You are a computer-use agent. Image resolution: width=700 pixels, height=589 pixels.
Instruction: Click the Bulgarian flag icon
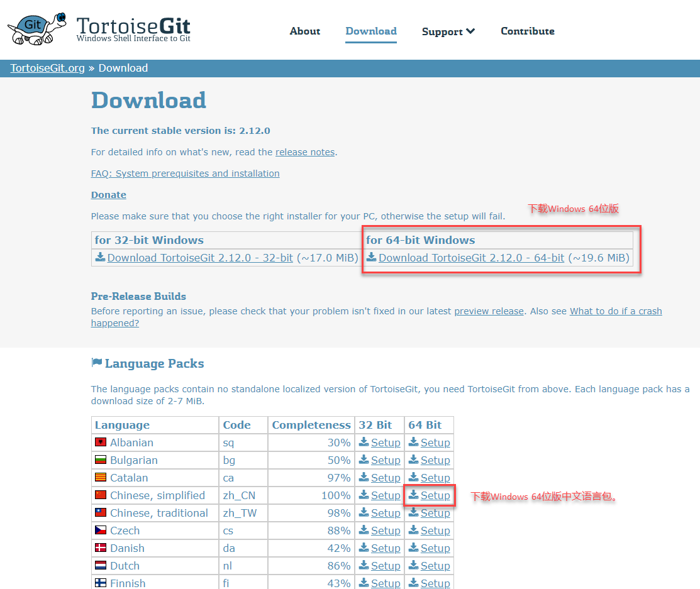click(101, 459)
